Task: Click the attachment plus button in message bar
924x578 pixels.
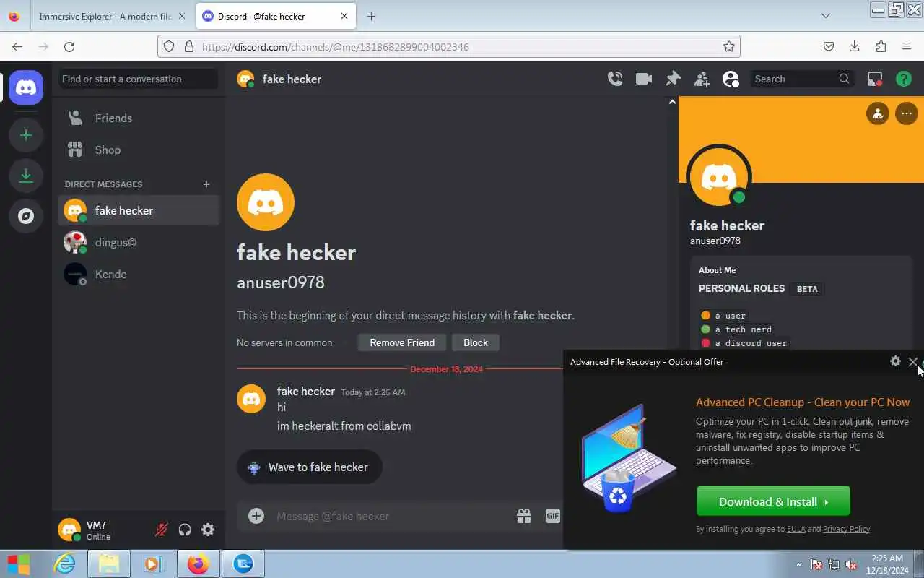Action: click(256, 516)
